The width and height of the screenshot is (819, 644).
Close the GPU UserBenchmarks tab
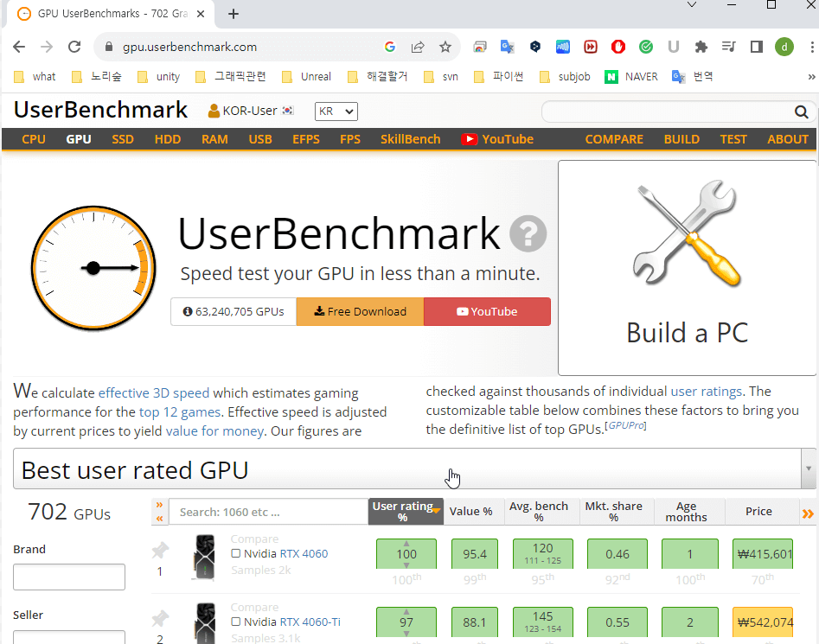[201, 14]
